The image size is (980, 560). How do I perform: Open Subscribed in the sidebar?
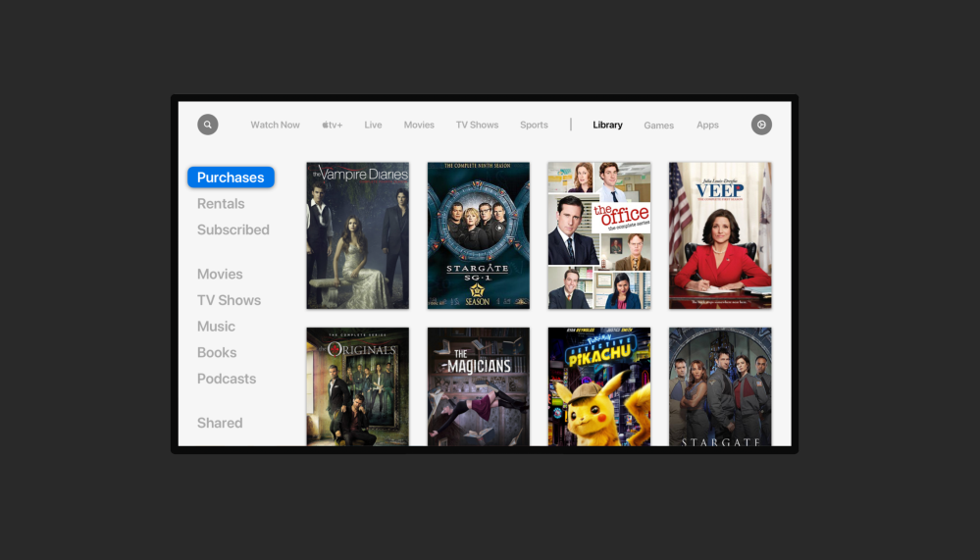pyautogui.click(x=232, y=229)
